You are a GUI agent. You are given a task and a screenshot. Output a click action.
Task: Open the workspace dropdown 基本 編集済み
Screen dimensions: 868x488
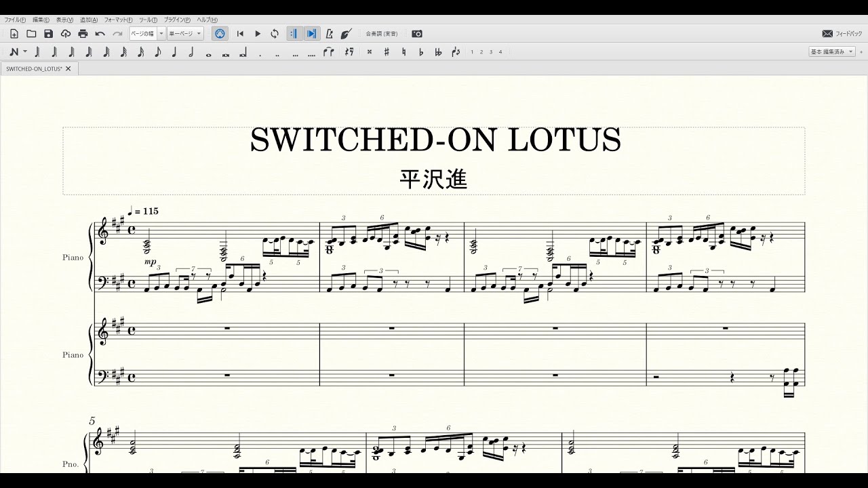click(x=831, y=52)
